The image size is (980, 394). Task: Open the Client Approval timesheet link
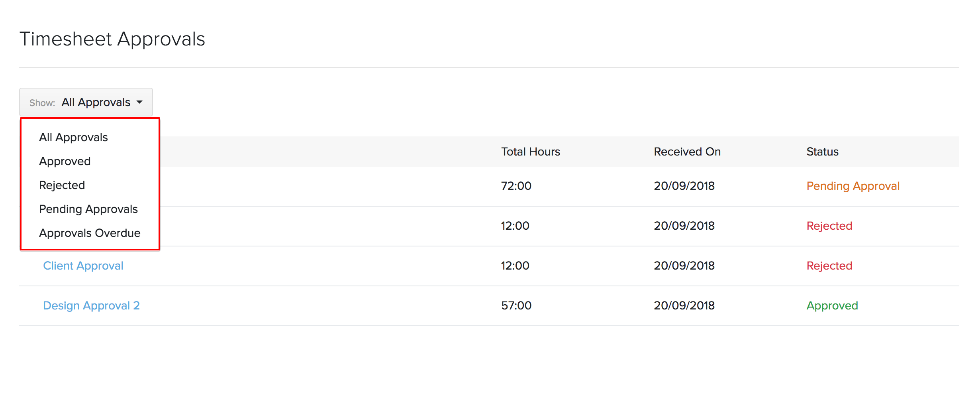tap(83, 266)
